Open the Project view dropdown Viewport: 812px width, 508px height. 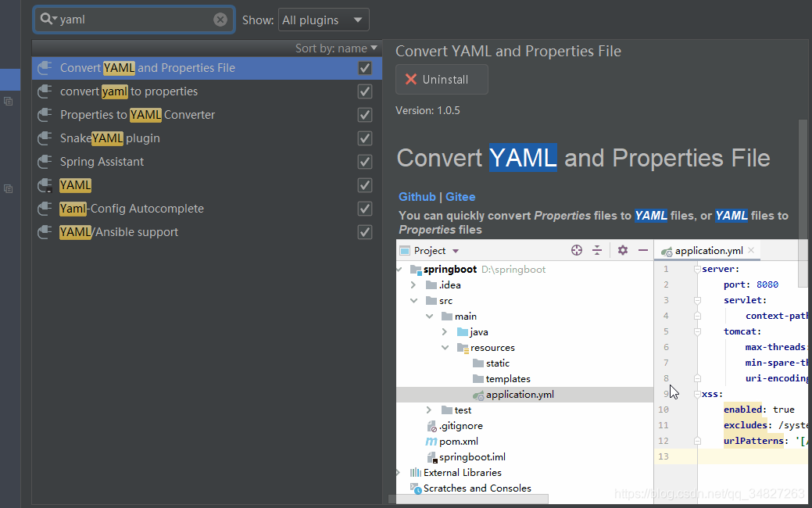(x=456, y=251)
